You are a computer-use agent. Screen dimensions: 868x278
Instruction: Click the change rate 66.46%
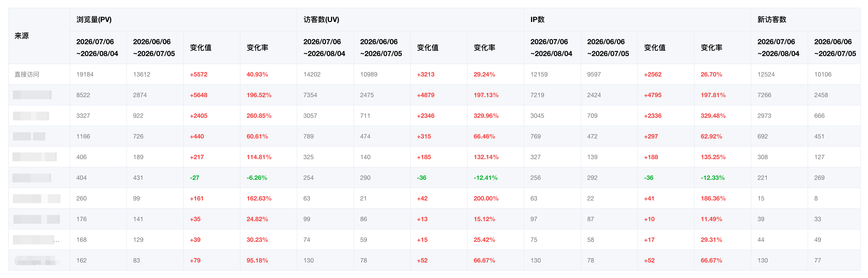pos(485,136)
